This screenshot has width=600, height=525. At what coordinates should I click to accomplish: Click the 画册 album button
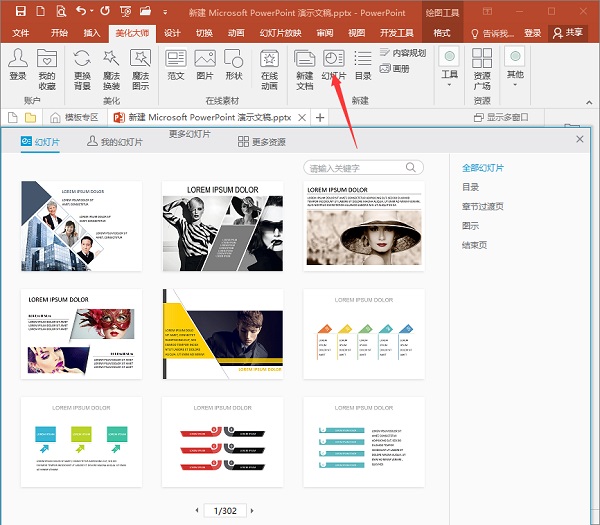click(395, 68)
